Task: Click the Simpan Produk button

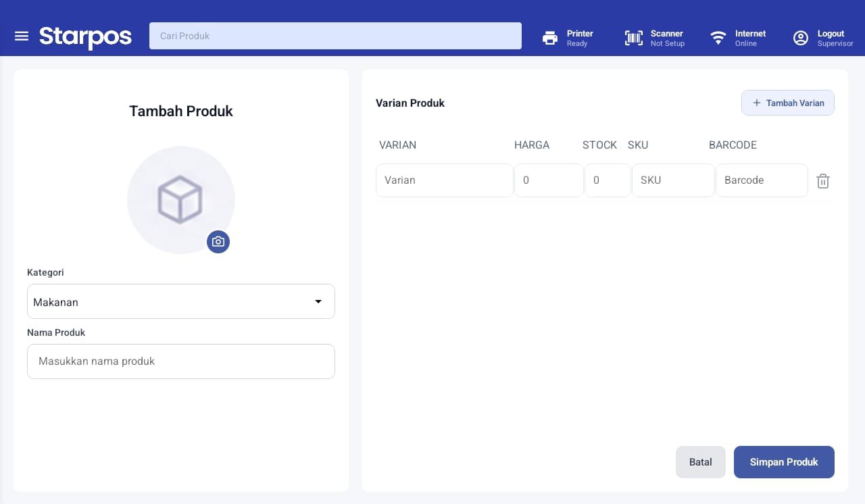Action: 784,462
